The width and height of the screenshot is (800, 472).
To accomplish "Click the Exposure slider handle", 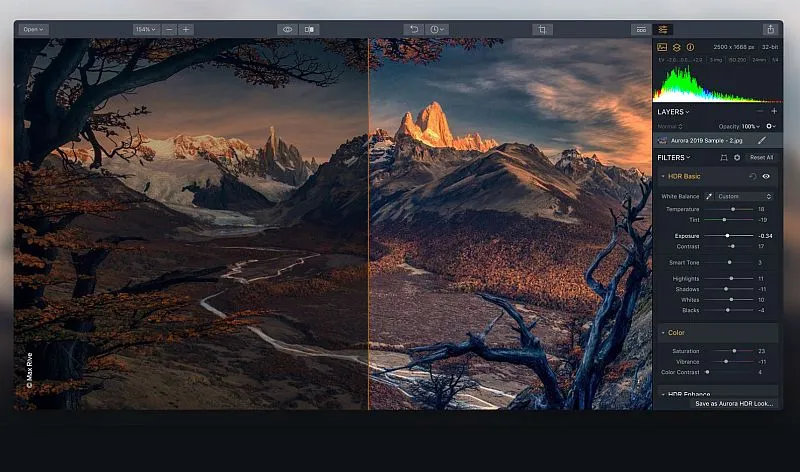I will point(726,235).
